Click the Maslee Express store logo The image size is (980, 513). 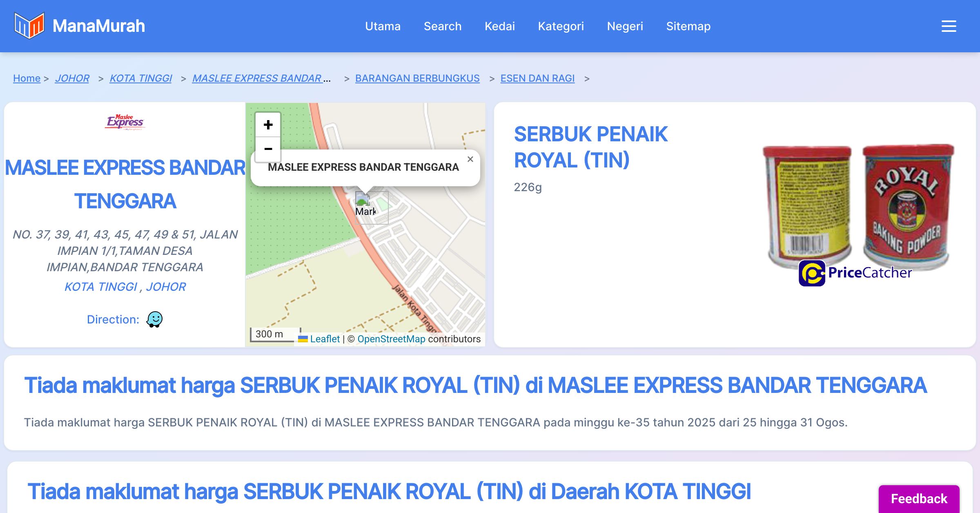coord(125,122)
